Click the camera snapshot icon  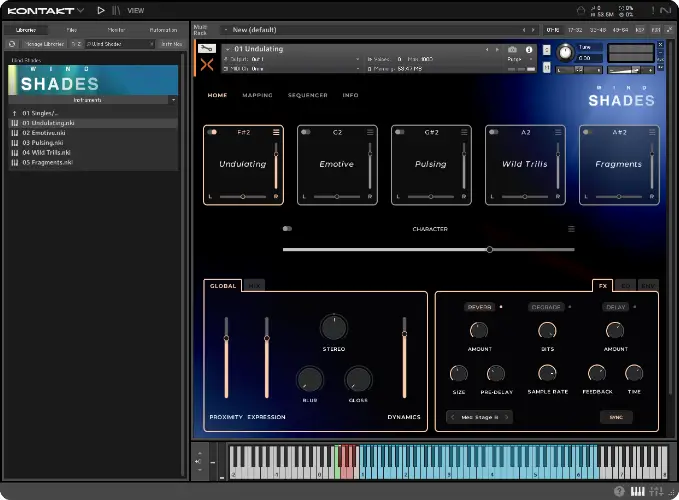513,49
